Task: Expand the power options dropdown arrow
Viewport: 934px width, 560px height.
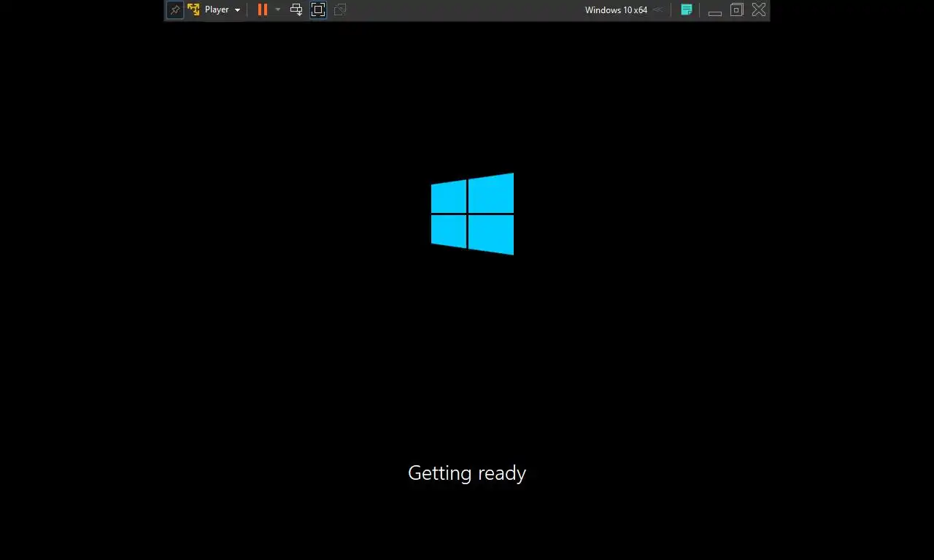Action: tap(278, 9)
